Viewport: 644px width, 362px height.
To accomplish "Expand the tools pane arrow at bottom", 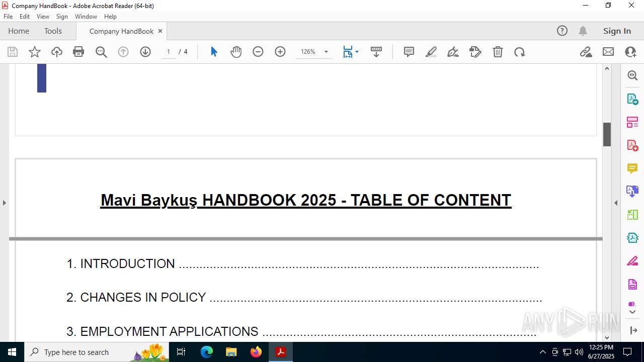I will (x=633, y=330).
